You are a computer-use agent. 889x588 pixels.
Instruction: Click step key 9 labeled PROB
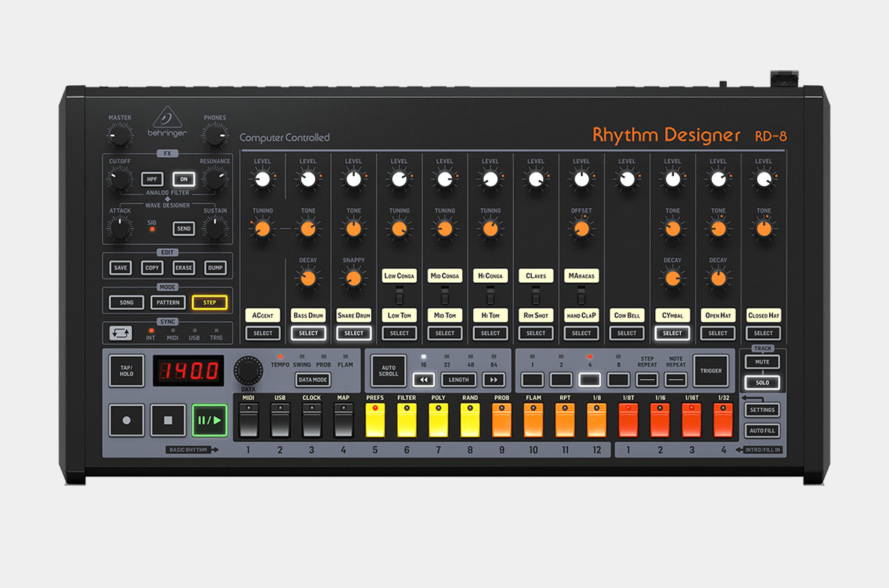tap(502, 419)
